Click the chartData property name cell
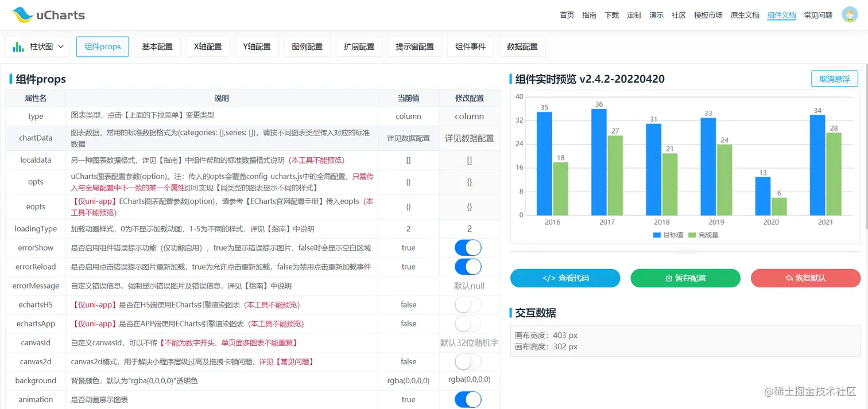 (x=36, y=138)
